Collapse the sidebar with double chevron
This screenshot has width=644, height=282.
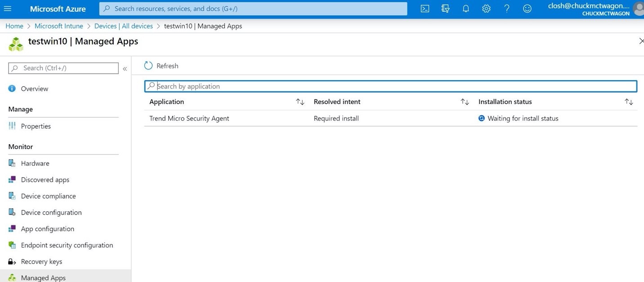tap(125, 69)
